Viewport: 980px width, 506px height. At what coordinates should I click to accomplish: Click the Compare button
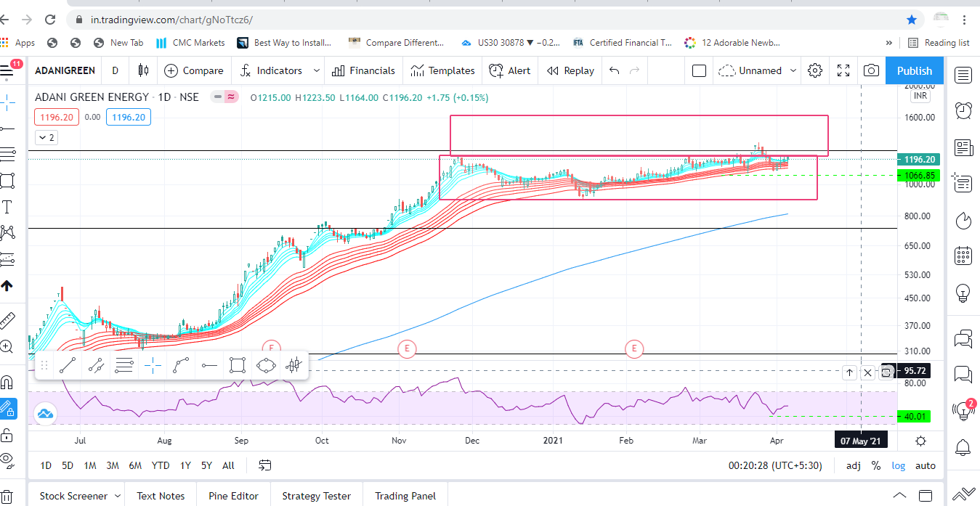coord(193,70)
